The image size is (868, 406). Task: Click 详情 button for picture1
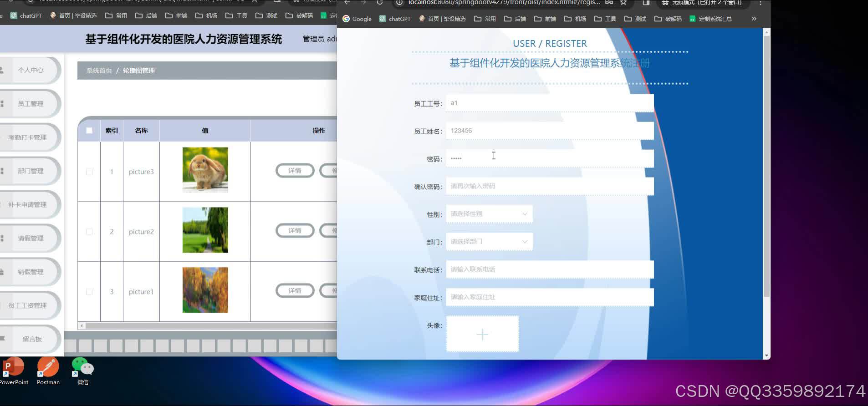pyautogui.click(x=295, y=291)
